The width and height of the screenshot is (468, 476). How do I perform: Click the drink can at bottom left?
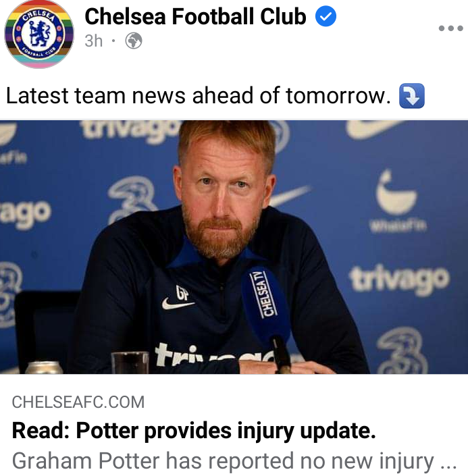tap(44, 367)
